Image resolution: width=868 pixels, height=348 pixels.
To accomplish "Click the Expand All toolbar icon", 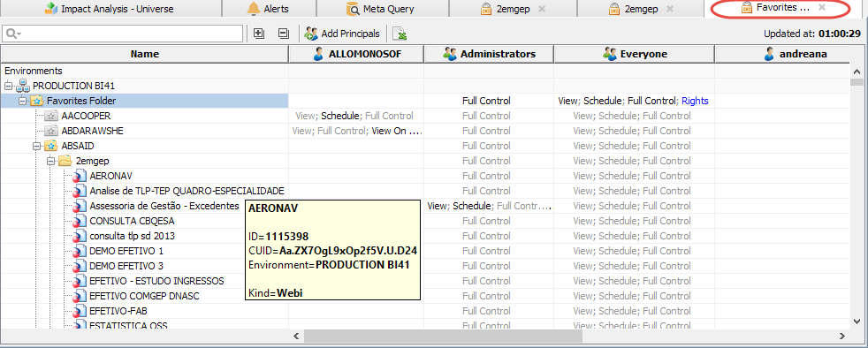I will tap(258, 34).
